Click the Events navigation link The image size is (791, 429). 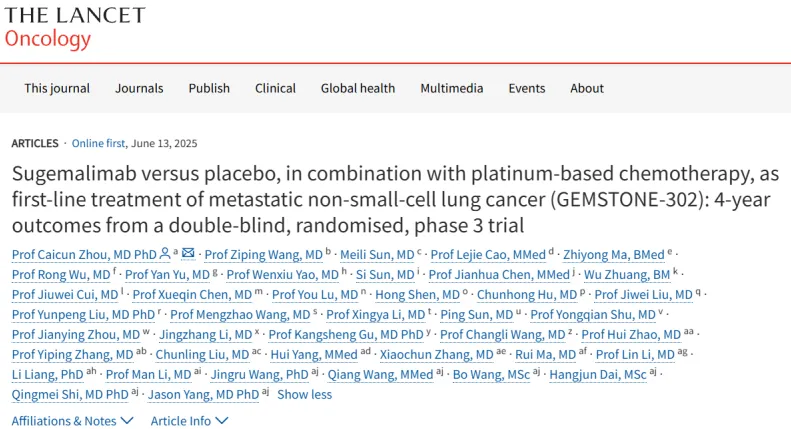(x=527, y=88)
